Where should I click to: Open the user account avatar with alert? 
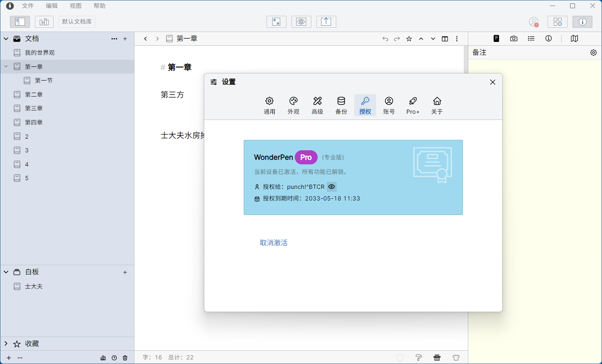coord(533,22)
